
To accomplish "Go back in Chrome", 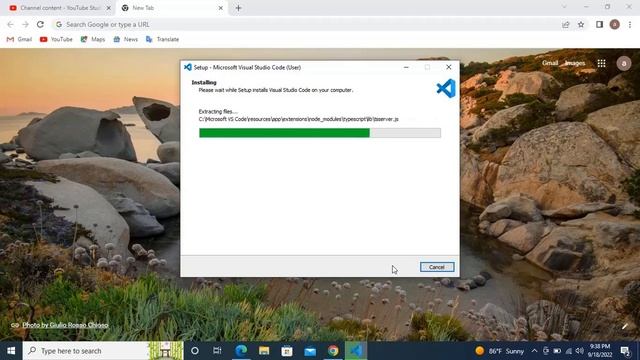I will (x=10, y=24).
